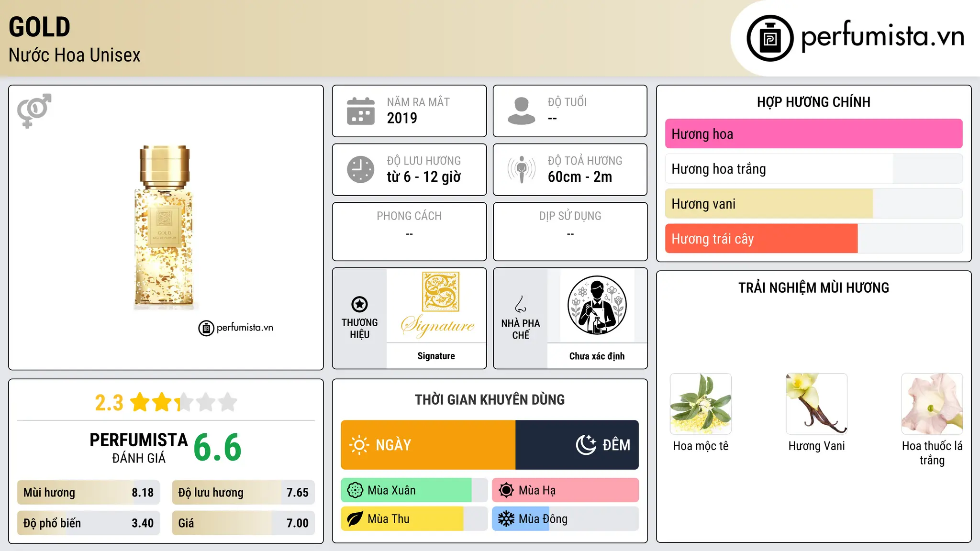Click the THỜI GIAN KHUYÊN DÙNG heading
Viewport: 980px width, 551px height.
click(490, 400)
